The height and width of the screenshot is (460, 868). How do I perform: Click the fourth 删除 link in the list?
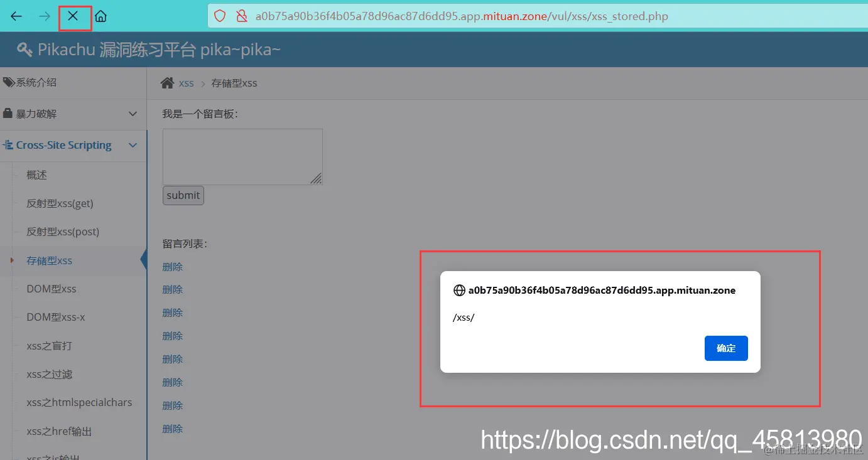tap(173, 336)
